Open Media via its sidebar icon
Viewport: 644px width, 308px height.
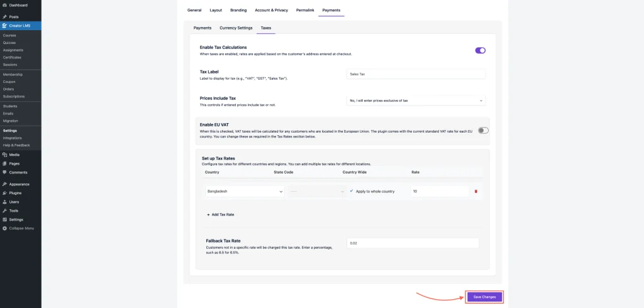point(5,154)
